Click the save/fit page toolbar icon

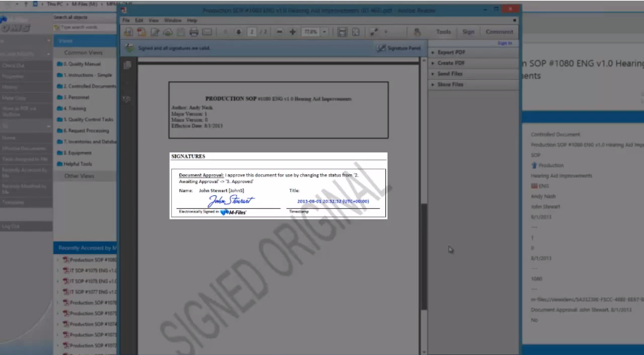[x=342, y=32]
